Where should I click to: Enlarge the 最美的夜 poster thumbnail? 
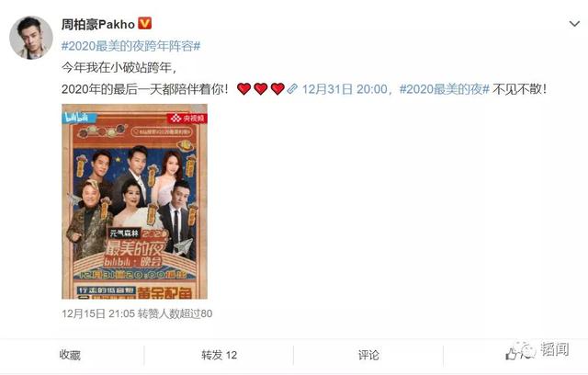point(134,201)
